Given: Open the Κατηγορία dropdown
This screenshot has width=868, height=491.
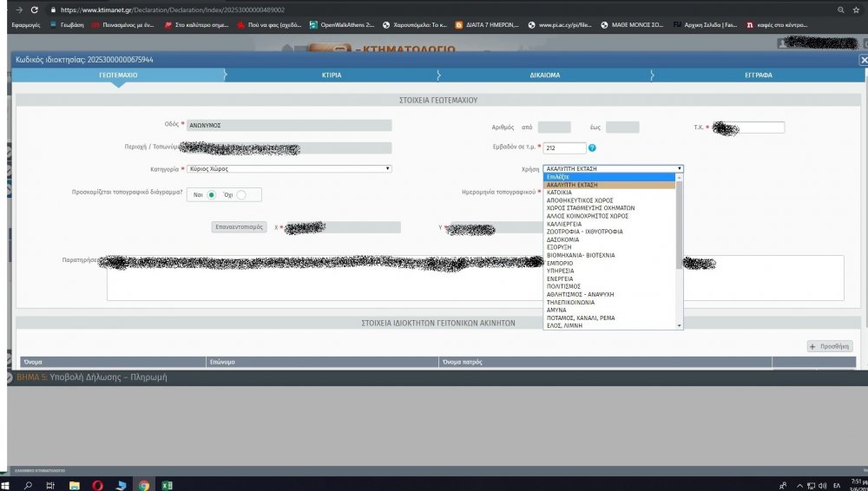Looking at the screenshot, I should [290, 169].
